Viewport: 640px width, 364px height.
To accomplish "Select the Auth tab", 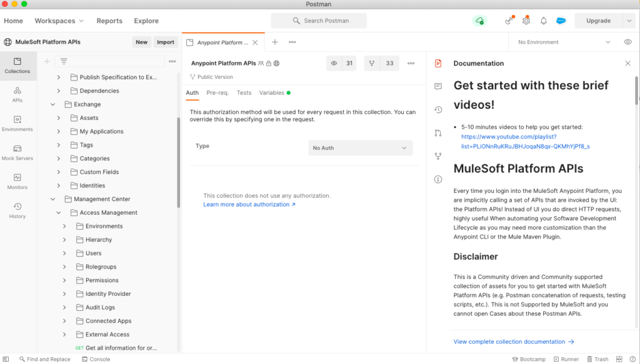I will point(192,93).
